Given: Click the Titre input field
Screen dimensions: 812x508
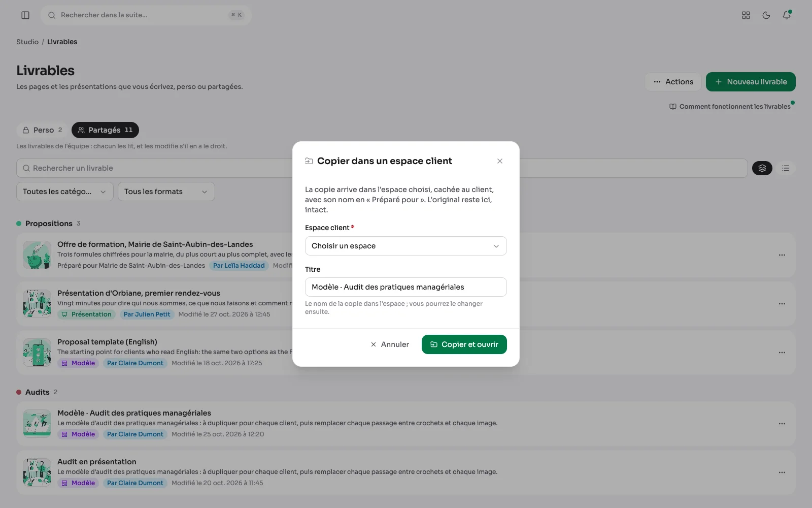Looking at the screenshot, I should (406, 287).
